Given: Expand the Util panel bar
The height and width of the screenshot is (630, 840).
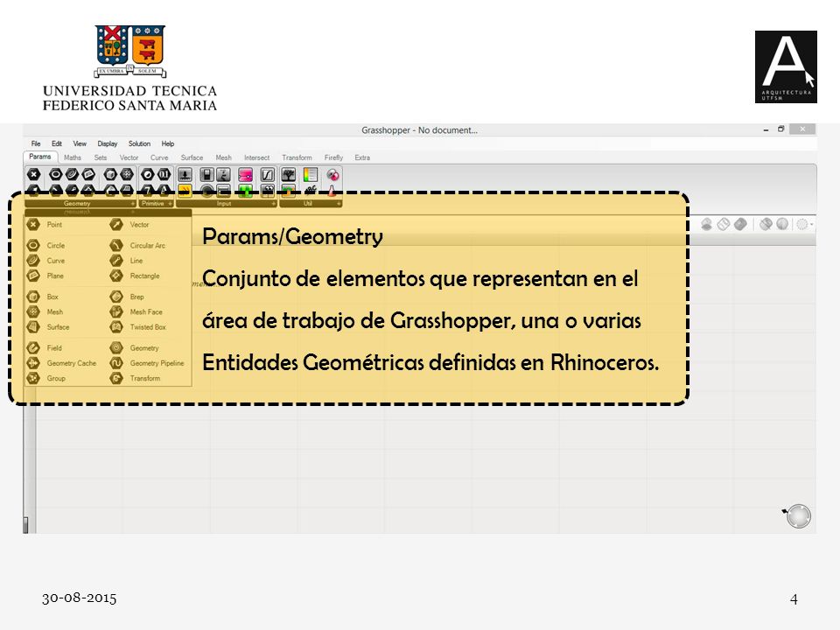Looking at the screenshot, I should [311, 204].
